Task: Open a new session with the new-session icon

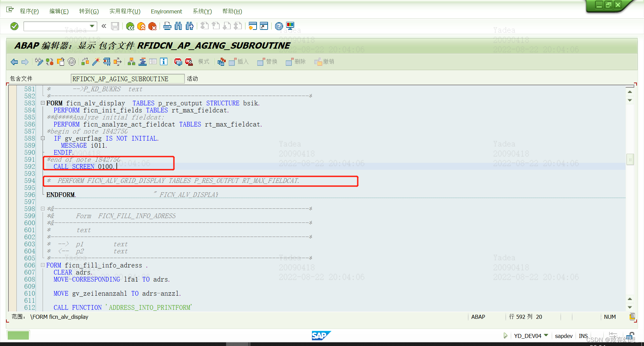Action: point(253,26)
